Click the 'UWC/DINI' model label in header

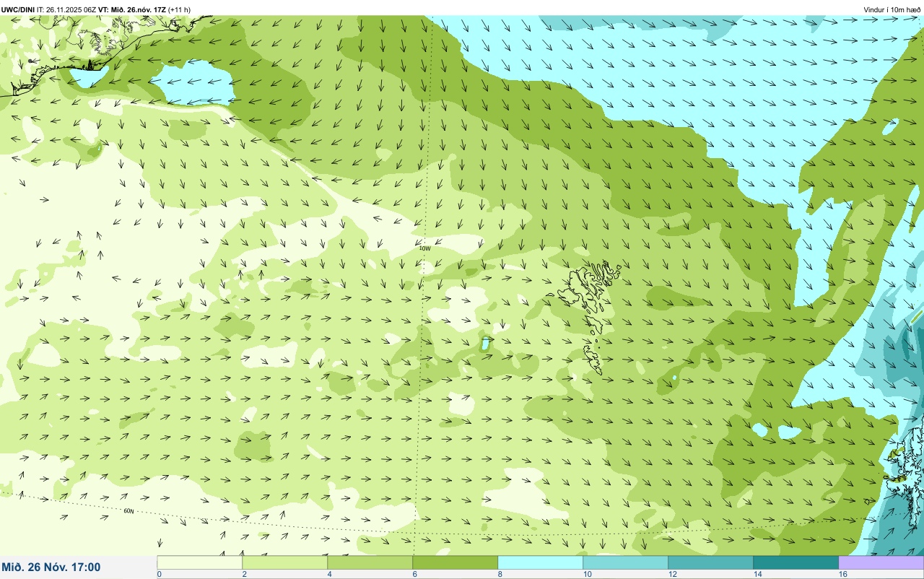[18, 9]
